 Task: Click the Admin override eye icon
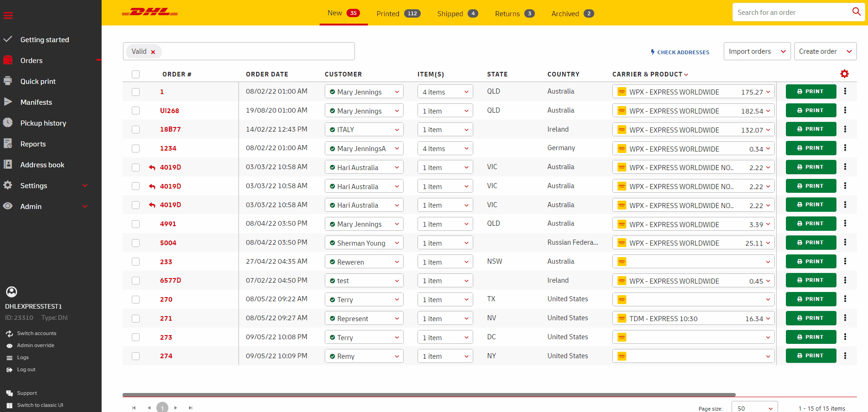[9, 346]
